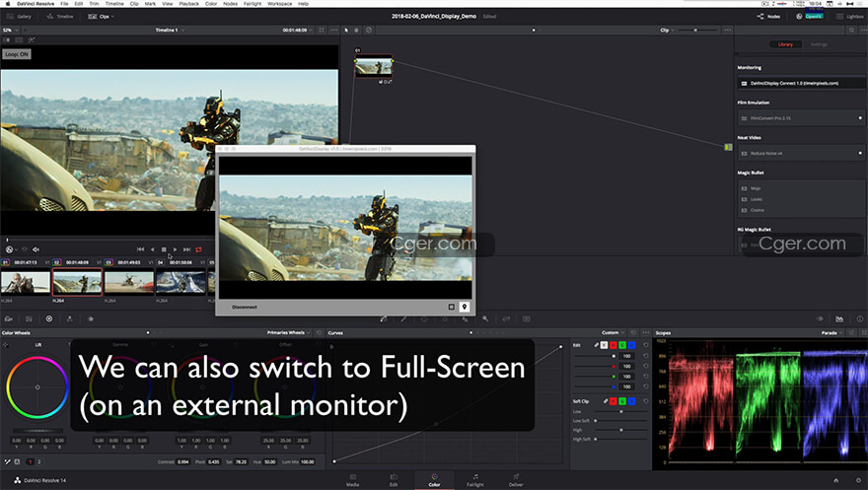Open the File menu
Screen dimensions: 868x490
click(64, 3)
